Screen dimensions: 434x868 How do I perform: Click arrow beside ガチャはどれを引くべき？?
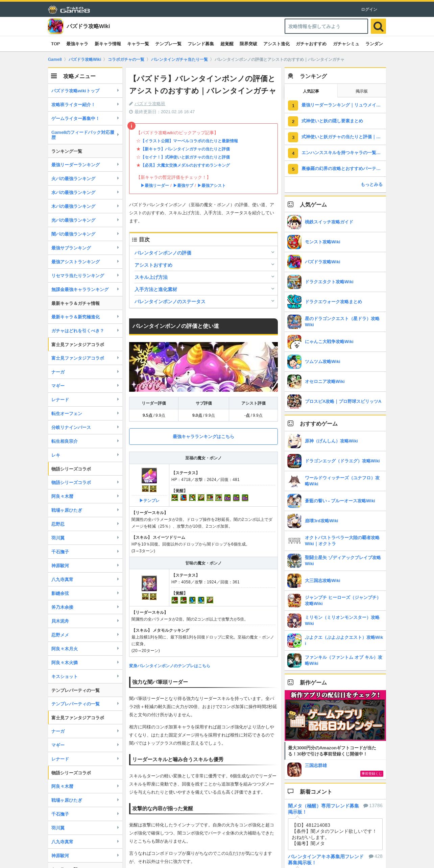118,330
